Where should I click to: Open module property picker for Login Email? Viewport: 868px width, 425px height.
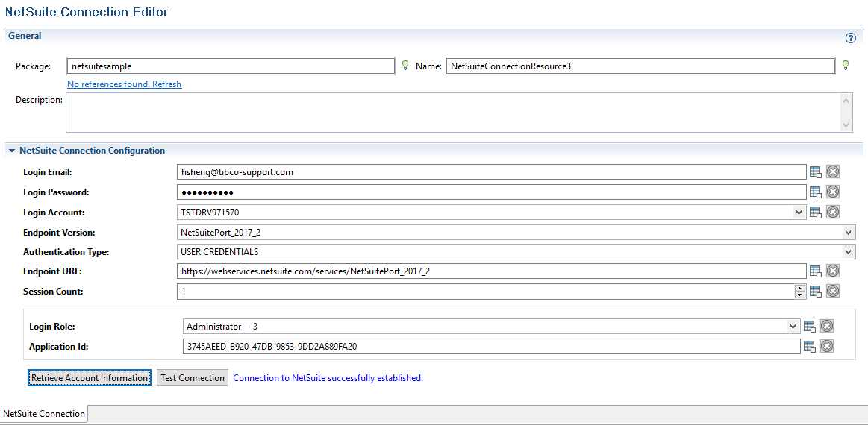tap(816, 172)
